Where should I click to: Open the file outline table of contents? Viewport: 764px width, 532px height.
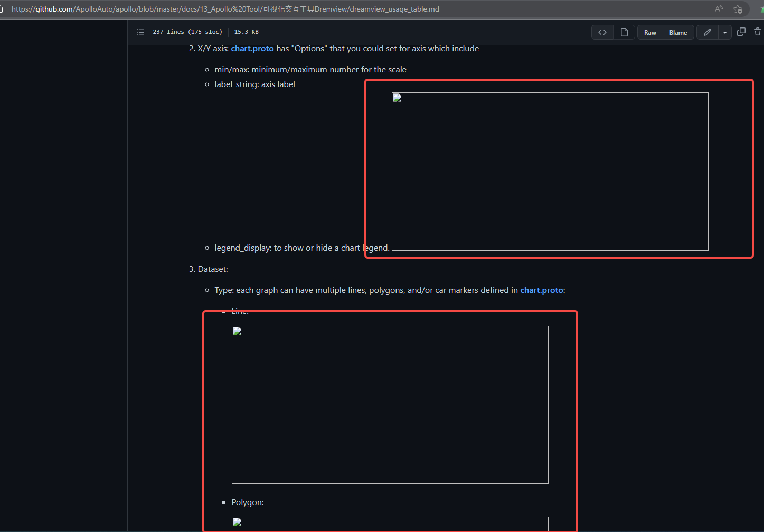140,32
